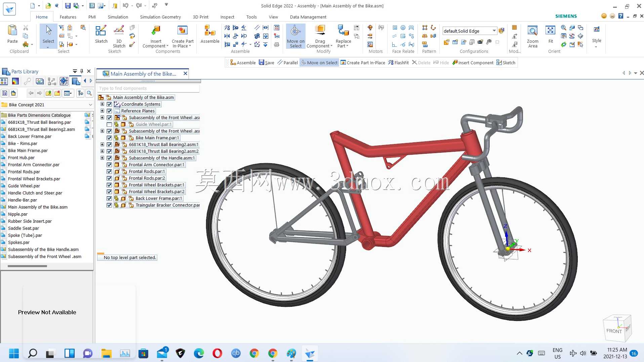The height and width of the screenshot is (362, 644).
Task: Save using the quick access Save icon
Action: click(x=68, y=6)
